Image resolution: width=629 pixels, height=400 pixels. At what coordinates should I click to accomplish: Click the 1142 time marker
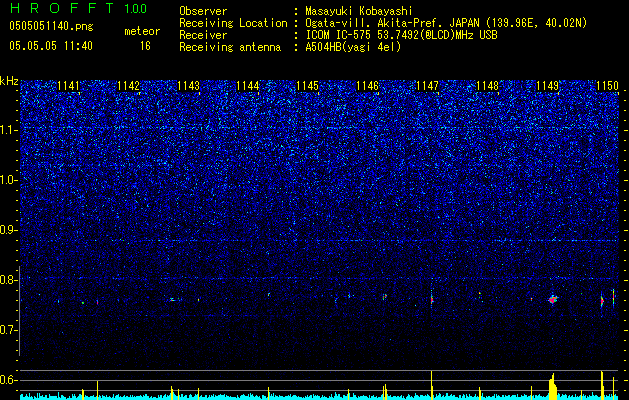point(128,86)
